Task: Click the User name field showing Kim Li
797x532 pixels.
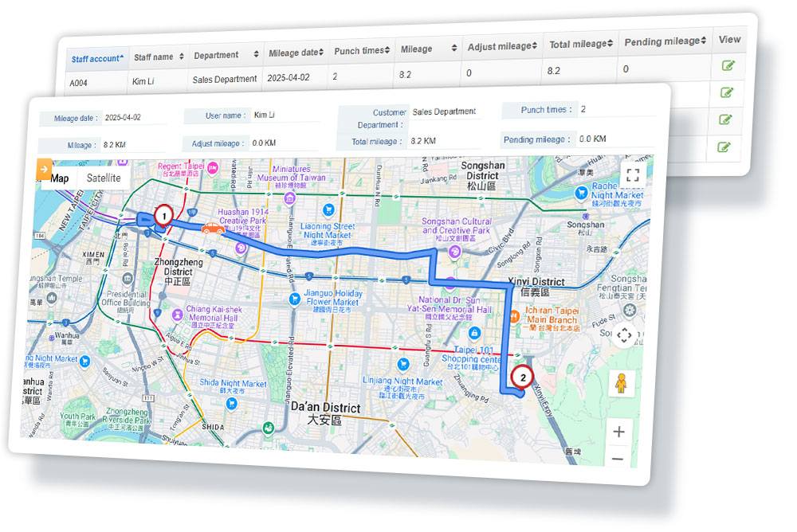Action: (x=287, y=115)
